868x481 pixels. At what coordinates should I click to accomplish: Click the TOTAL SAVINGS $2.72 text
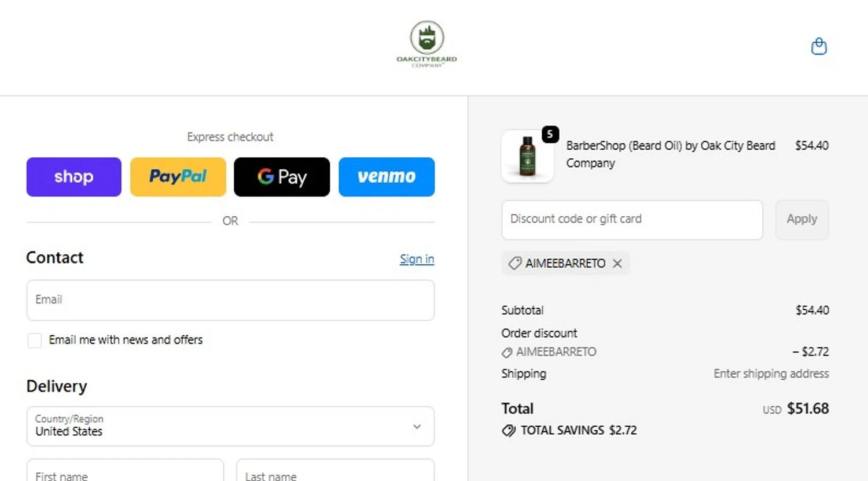(x=579, y=431)
